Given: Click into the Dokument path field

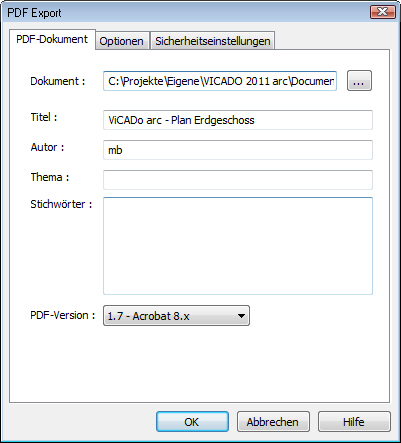Looking at the screenshot, I should [220, 81].
